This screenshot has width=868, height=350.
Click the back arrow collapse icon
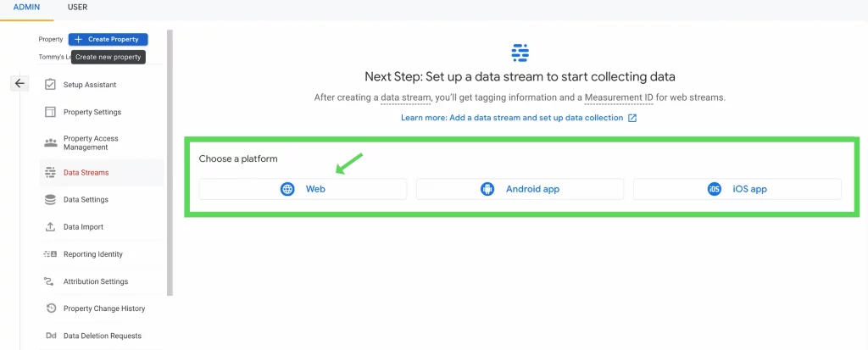(19, 84)
